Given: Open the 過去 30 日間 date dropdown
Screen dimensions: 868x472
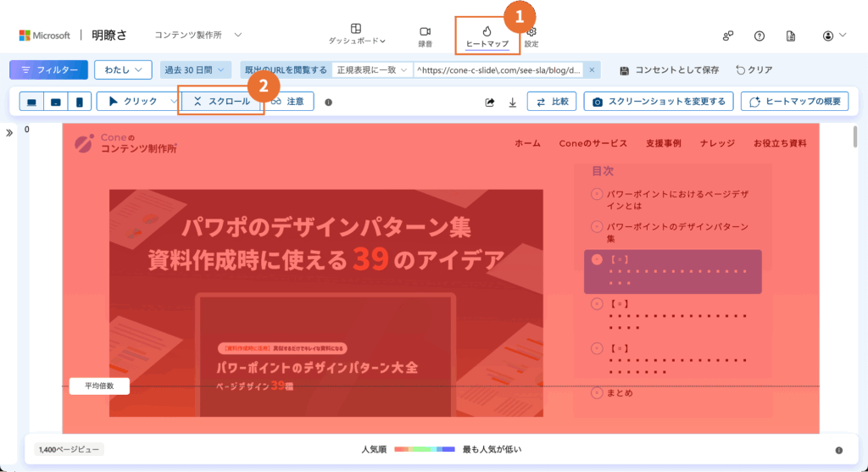Looking at the screenshot, I should click(195, 69).
